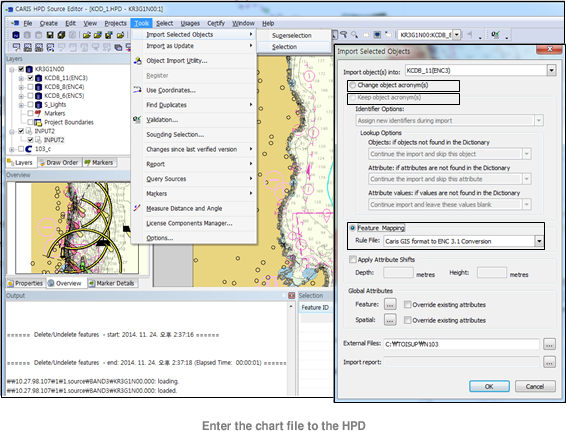Image resolution: width=566 pixels, height=431 pixels.
Task: Click browse button beside External Files
Action: 549,344
